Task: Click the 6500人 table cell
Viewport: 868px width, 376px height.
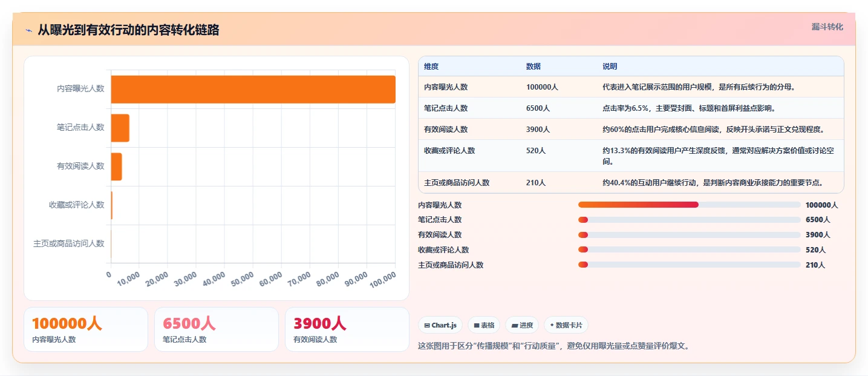Action: coord(559,108)
